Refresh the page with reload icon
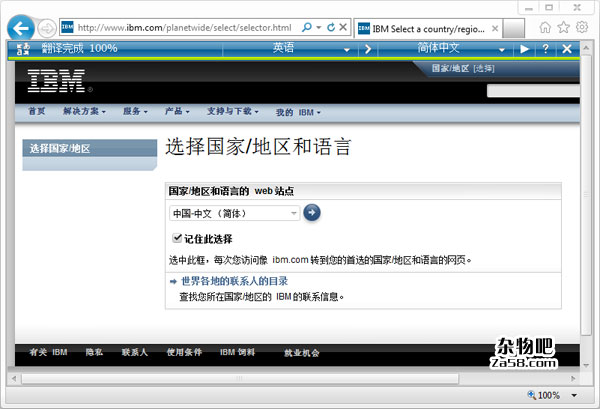The height and width of the screenshot is (409, 600). click(x=331, y=28)
